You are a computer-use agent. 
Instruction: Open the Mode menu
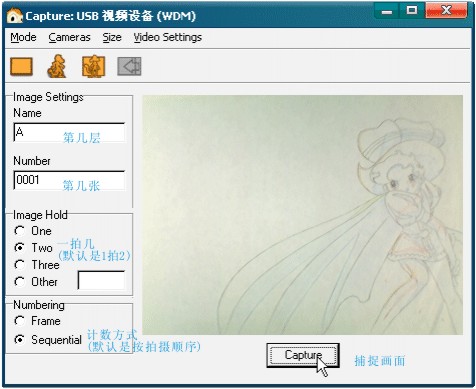[x=23, y=37]
